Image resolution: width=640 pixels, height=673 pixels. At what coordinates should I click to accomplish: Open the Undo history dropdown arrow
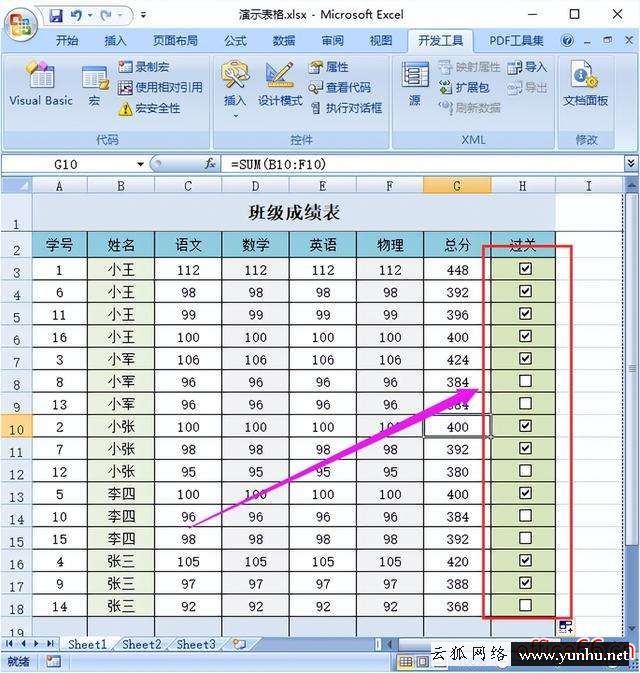click(x=90, y=15)
